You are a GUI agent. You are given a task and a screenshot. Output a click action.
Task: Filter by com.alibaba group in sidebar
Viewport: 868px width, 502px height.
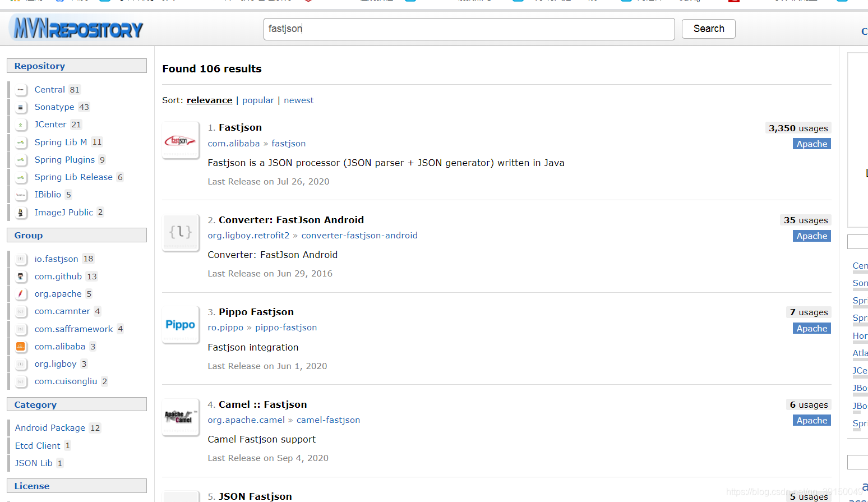[60, 347]
